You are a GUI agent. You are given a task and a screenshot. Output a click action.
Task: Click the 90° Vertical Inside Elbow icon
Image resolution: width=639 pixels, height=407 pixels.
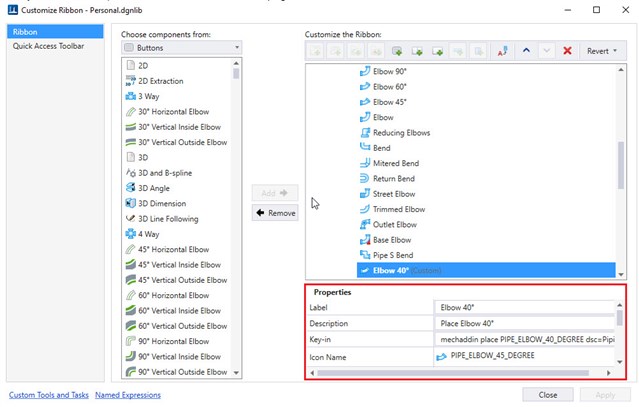[x=130, y=356]
